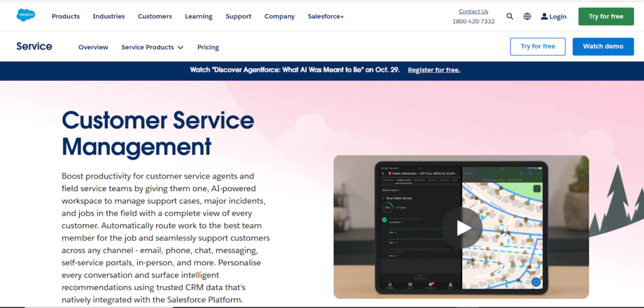This screenshot has width=644, height=308.
Task: Open the globe language selector
Action: click(527, 16)
